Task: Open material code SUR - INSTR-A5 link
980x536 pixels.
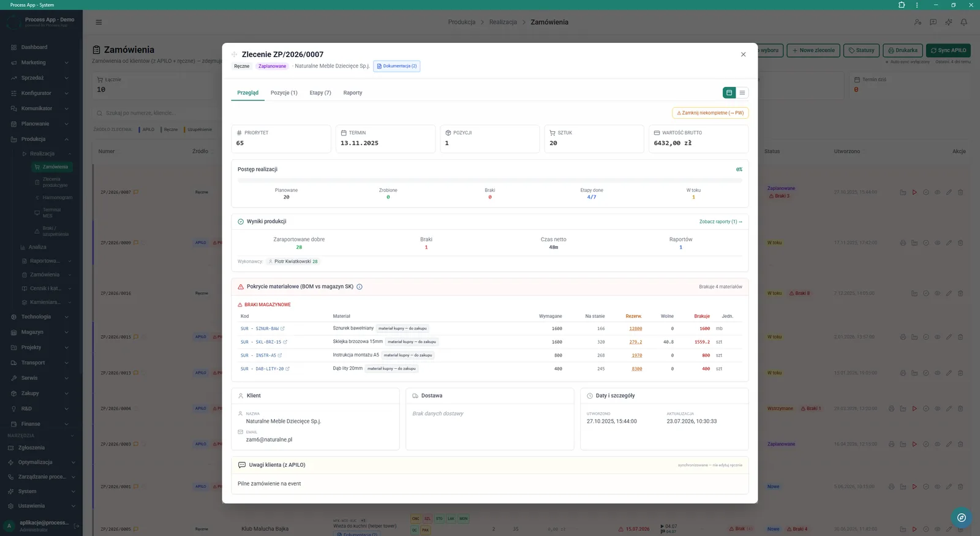Action: pyautogui.click(x=262, y=356)
